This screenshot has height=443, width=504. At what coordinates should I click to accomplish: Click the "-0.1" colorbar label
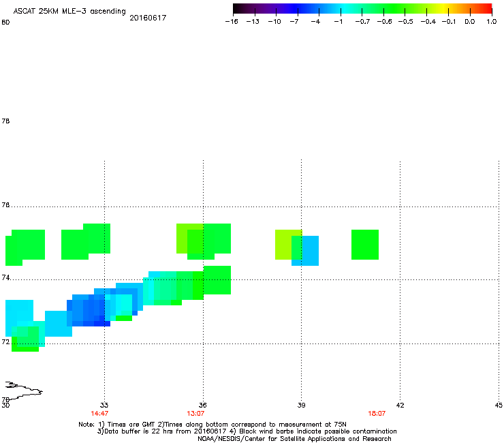[x=449, y=22]
